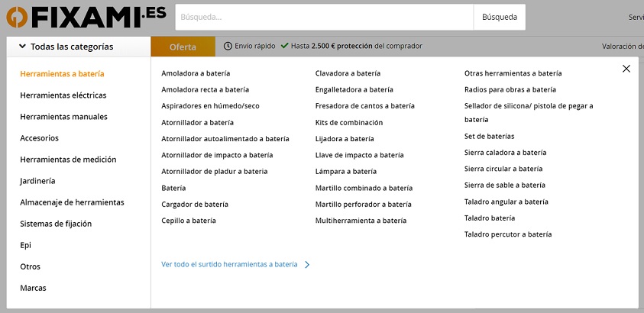The image size is (644, 313).
Task: Open Sierra circular a batería
Action: (503, 169)
